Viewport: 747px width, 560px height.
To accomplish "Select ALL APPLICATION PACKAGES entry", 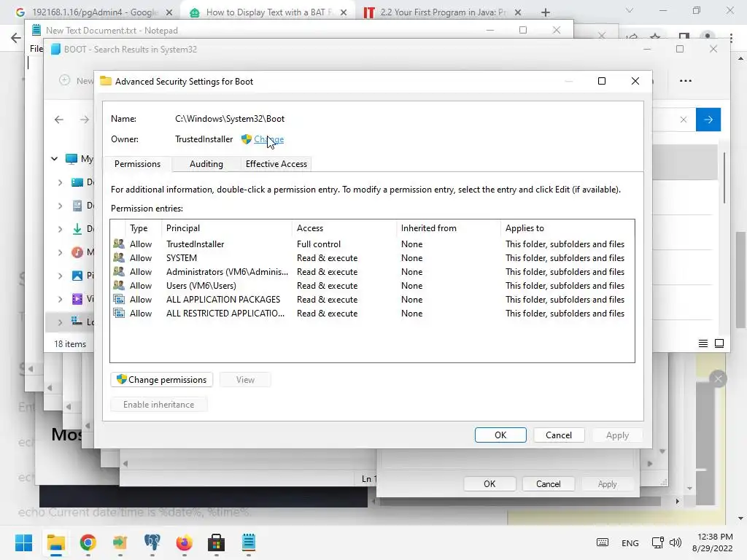I will point(372,299).
